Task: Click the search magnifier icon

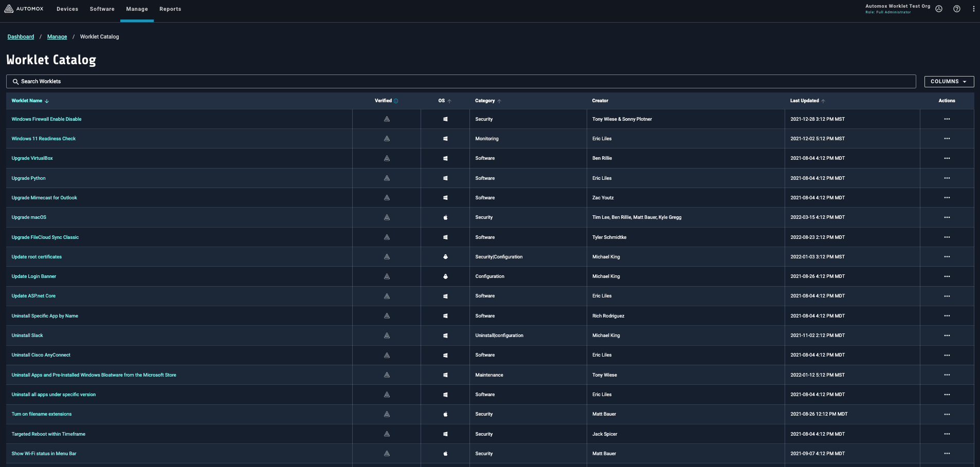Action: pyautogui.click(x=15, y=82)
